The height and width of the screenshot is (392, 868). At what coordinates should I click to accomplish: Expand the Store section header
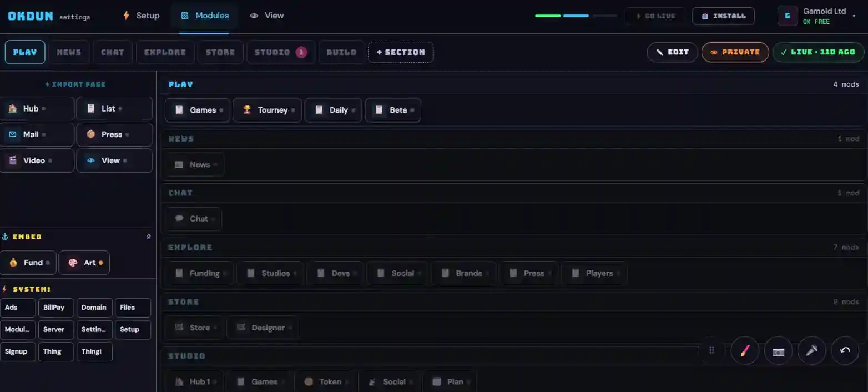tap(513, 301)
